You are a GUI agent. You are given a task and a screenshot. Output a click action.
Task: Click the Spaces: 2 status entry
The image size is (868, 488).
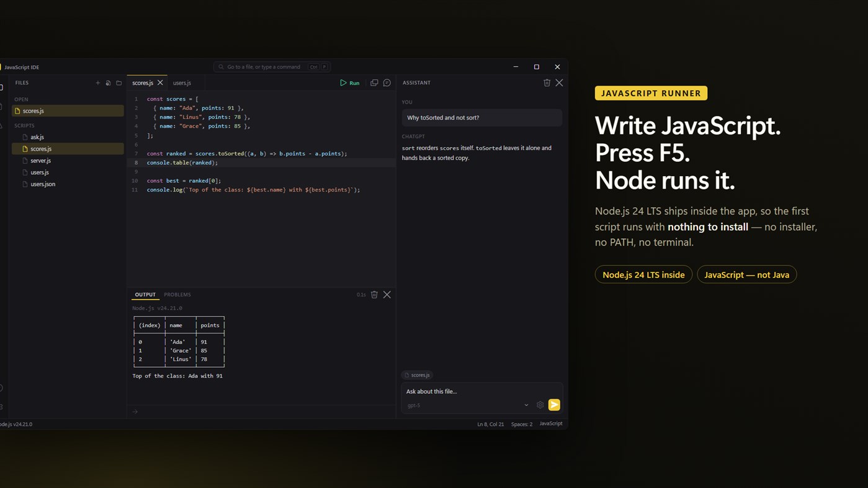point(522,424)
